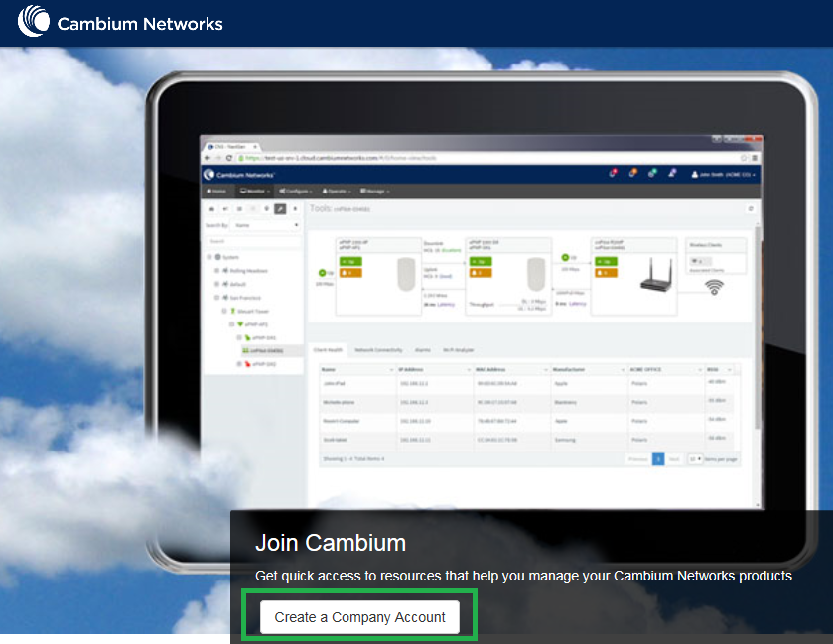Expand the Search By Name dropdown

tap(266, 225)
